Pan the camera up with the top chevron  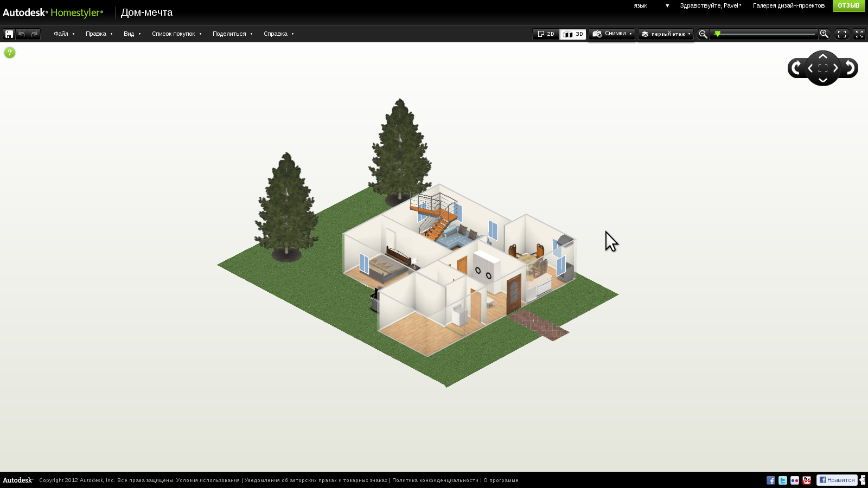click(x=823, y=56)
